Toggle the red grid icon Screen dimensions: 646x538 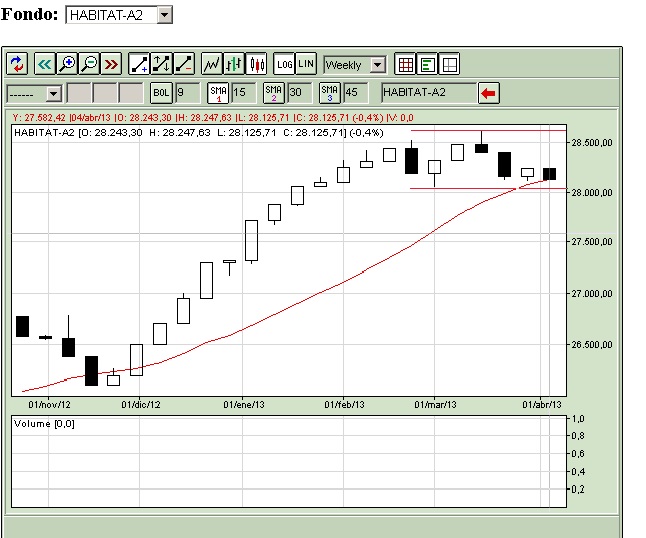tap(405, 64)
